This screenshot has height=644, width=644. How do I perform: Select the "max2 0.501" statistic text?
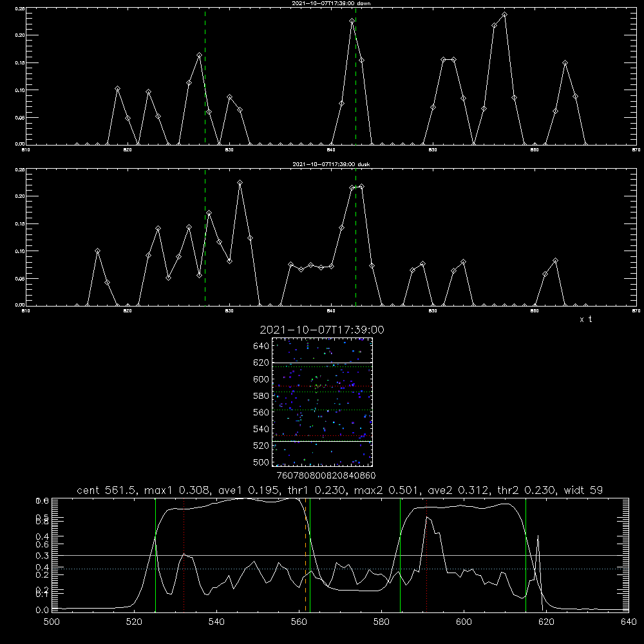pos(387,490)
